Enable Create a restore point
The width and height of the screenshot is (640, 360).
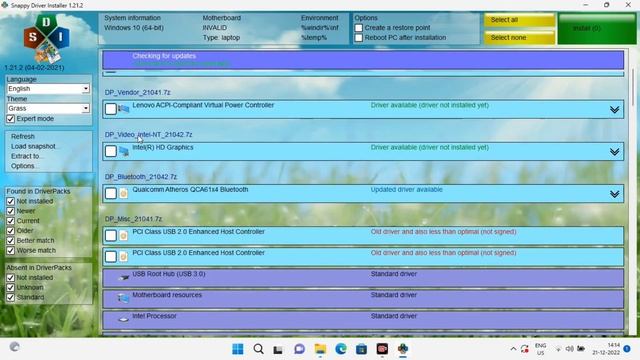pos(358,28)
